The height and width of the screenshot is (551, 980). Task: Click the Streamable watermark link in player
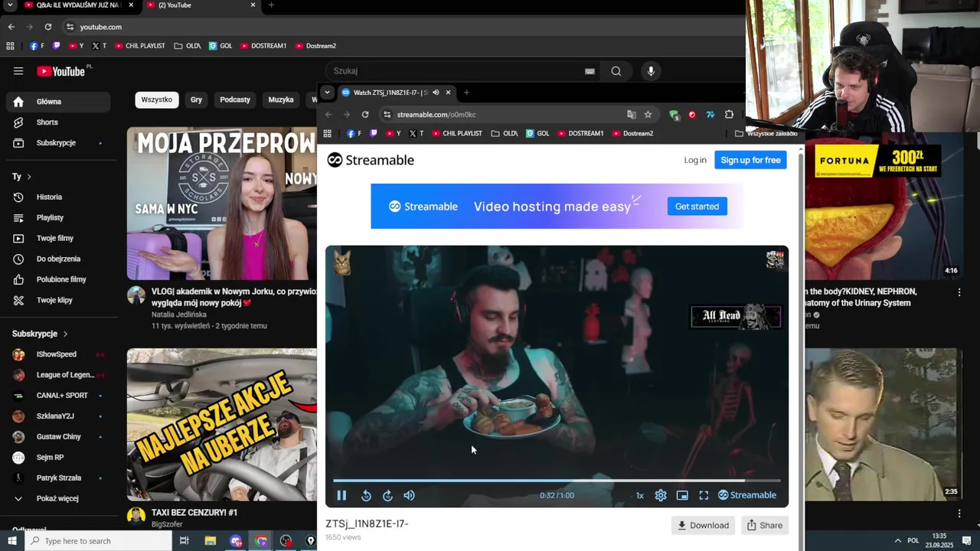pyautogui.click(x=747, y=495)
